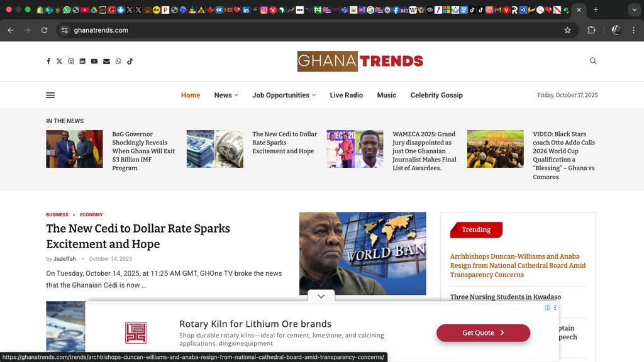The image size is (644, 362).
Task: Bookmark this page with the star icon
Action: (567, 30)
